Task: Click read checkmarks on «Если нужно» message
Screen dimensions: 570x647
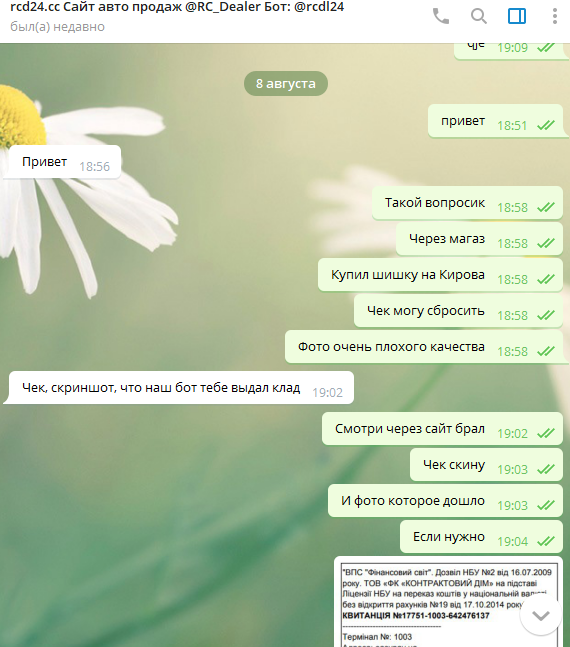Action: (x=546, y=541)
